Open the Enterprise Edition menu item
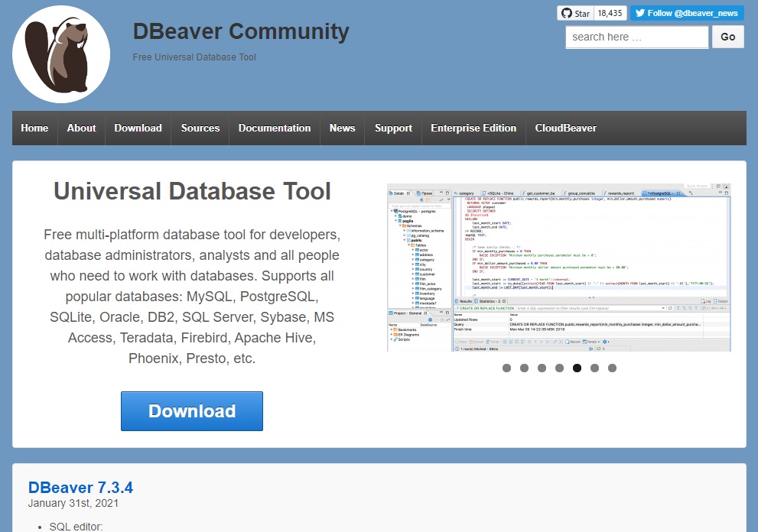The image size is (758, 532). pyautogui.click(x=473, y=128)
